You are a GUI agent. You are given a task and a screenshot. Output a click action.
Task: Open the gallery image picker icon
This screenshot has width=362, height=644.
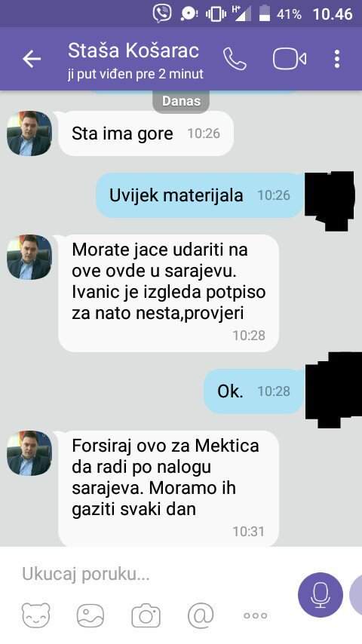(90, 615)
